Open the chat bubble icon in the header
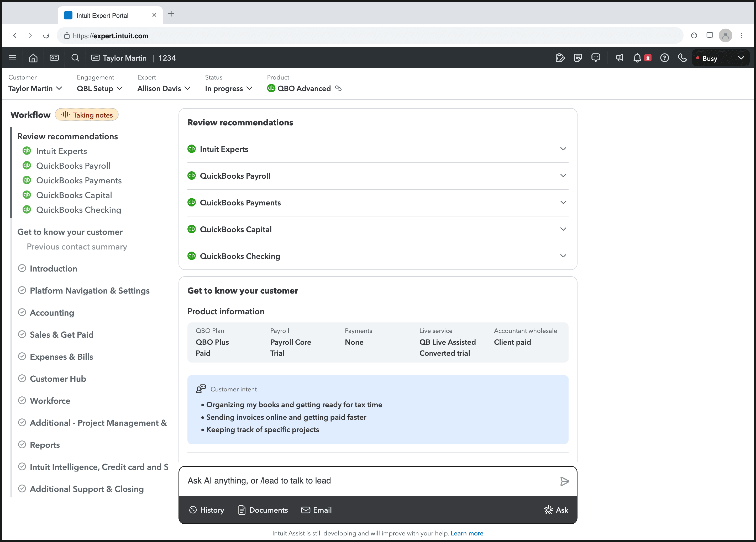The image size is (756, 542). (596, 58)
